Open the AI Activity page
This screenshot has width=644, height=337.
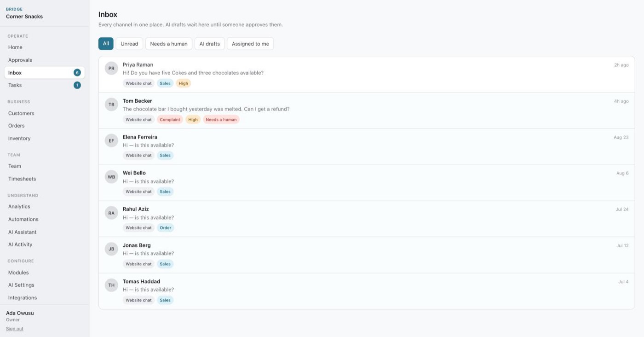45,244
